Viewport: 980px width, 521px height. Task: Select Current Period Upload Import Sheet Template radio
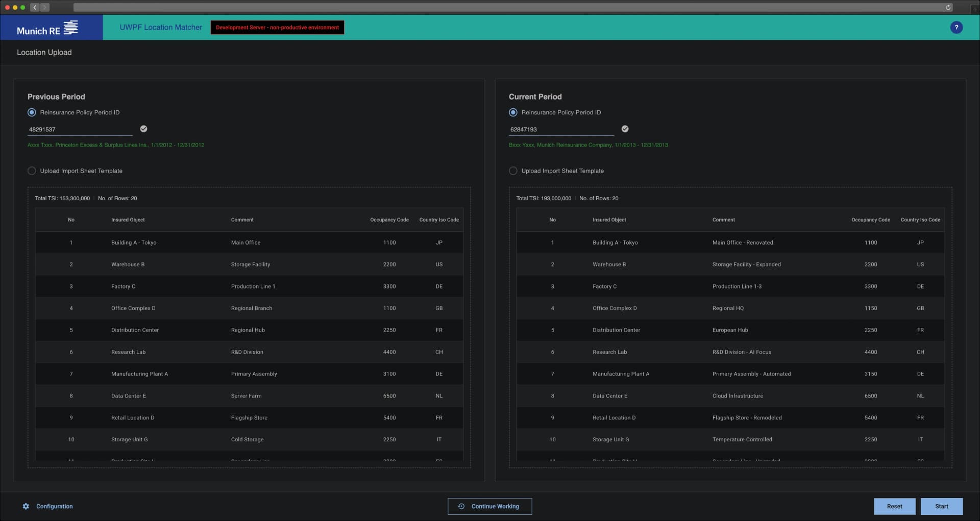(x=513, y=171)
